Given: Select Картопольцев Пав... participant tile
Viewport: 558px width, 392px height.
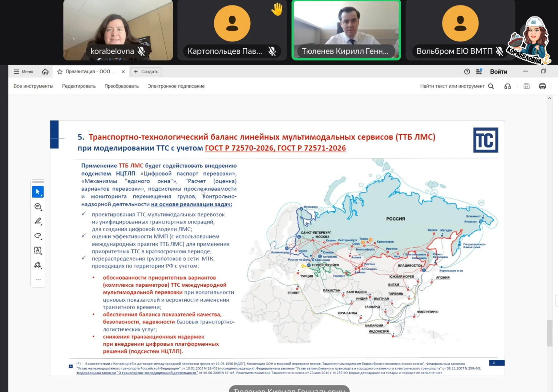Looking at the screenshot, I should [232, 30].
